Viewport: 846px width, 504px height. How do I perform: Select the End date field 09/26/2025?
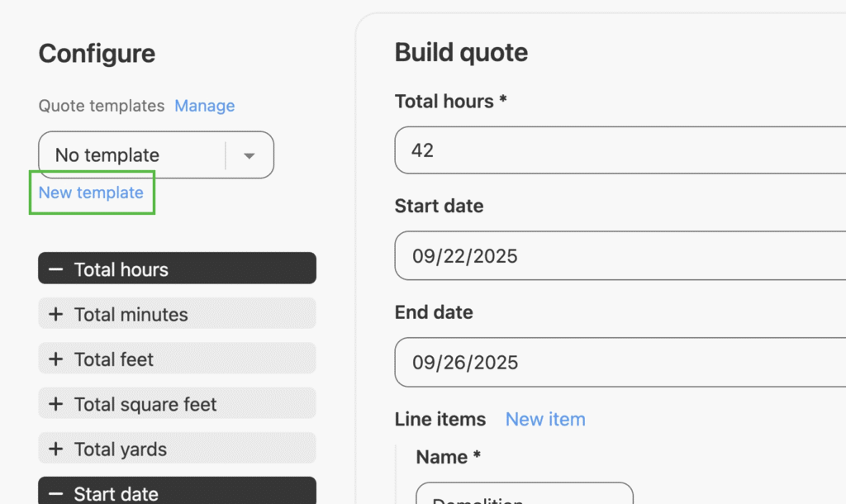coord(620,362)
